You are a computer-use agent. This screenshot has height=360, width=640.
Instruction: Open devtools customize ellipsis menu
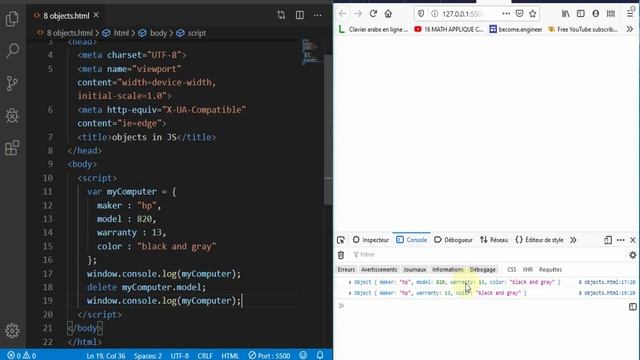tap(620, 240)
